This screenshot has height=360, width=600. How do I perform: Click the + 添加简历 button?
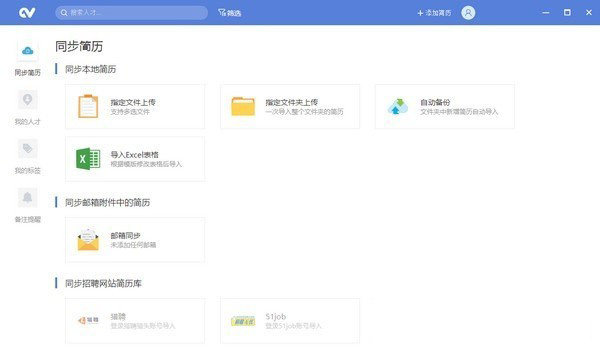[434, 13]
